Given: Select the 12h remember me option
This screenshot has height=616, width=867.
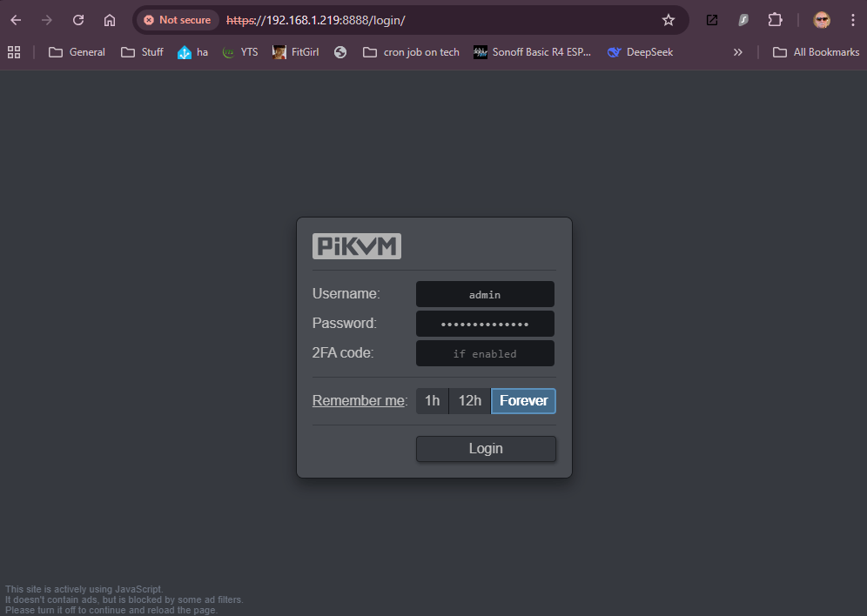Looking at the screenshot, I should (470, 401).
